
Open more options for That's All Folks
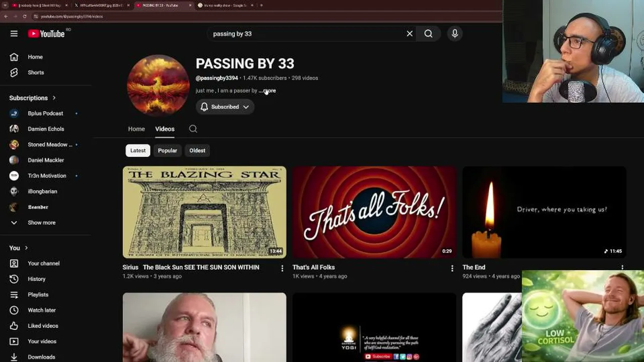point(452,268)
